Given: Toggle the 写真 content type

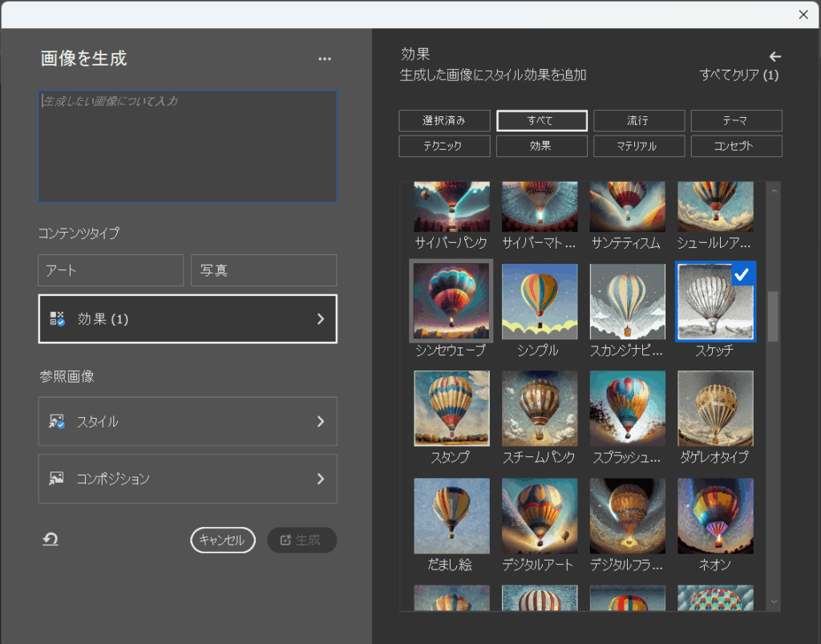Looking at the screenshot, I should [x=264, y=271].
